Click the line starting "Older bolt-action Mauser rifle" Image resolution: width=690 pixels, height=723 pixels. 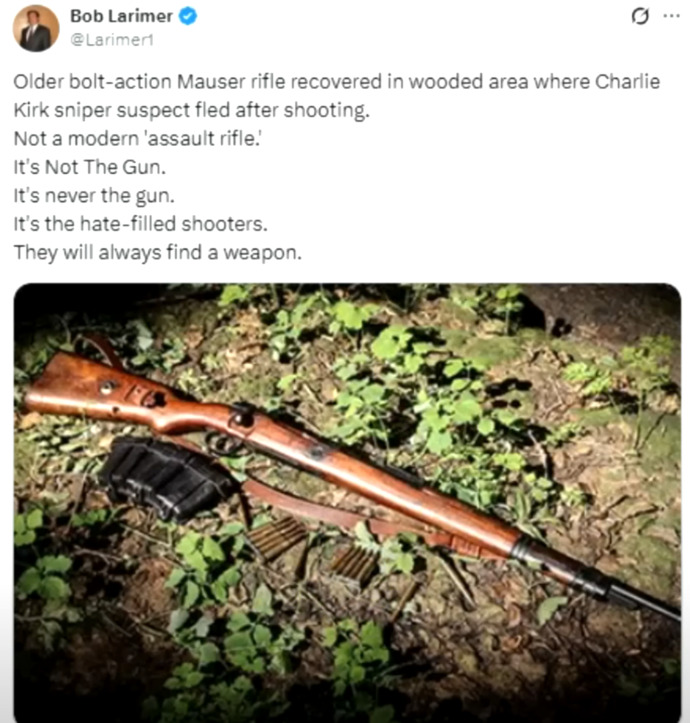tap(337, 82)
